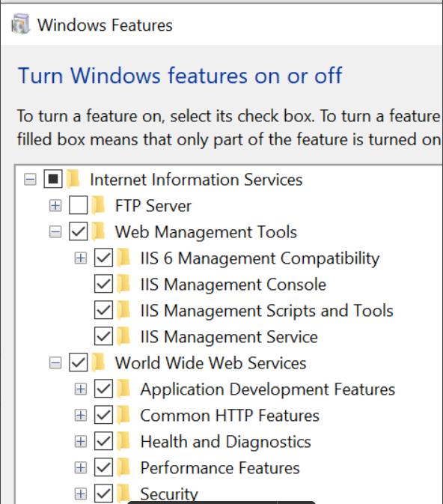This screenshot has height=504, width=443.
Task: Click the FTP Server folder icon
Action: [x=99, y=206]
